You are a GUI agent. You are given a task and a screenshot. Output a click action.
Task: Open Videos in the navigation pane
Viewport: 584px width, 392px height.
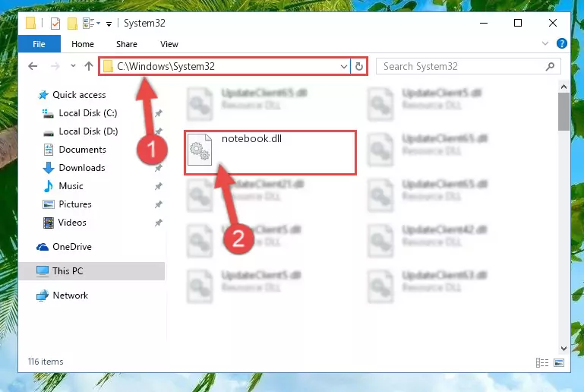click(72, 223)
